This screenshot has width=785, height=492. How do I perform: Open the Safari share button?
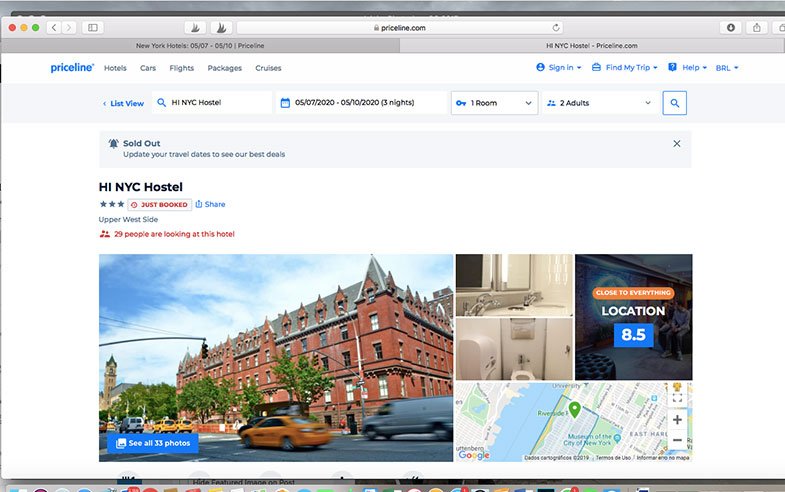pos(756,28)
